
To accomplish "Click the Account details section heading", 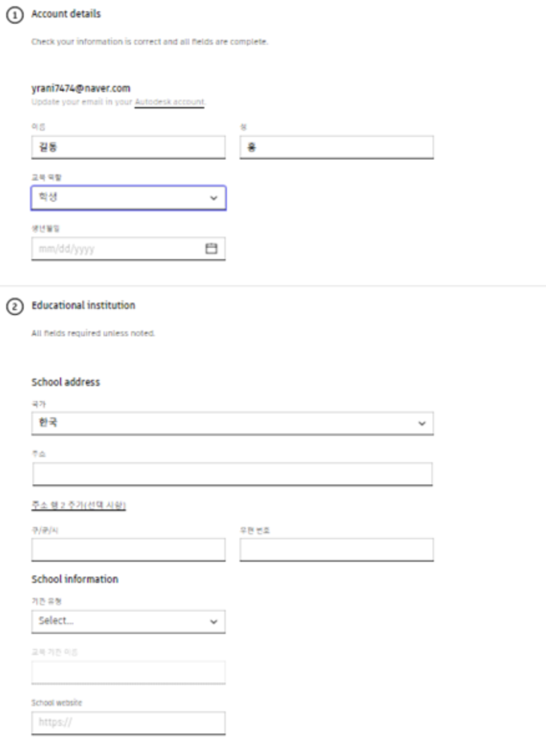I will tap(66, 14).
